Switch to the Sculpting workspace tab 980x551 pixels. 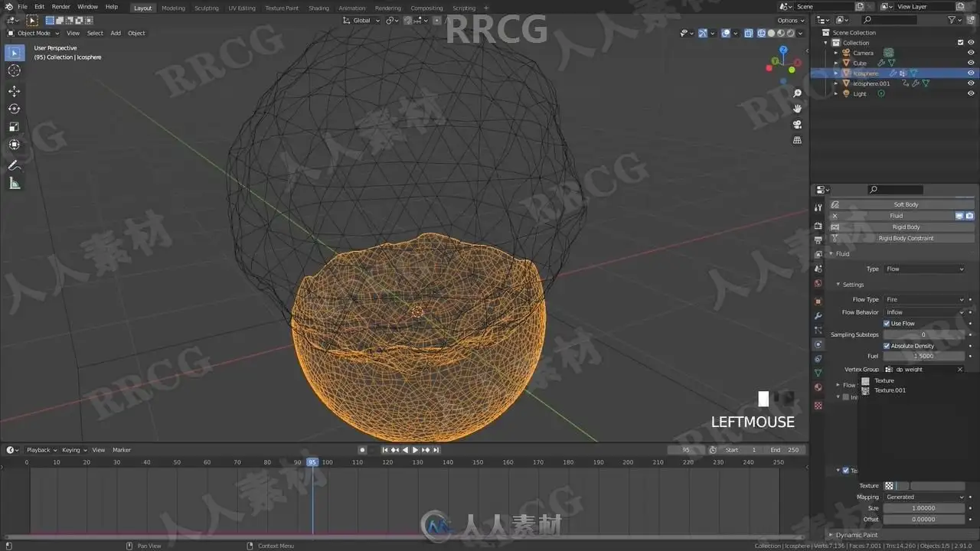pyautogui.click(x=206, y=8)
